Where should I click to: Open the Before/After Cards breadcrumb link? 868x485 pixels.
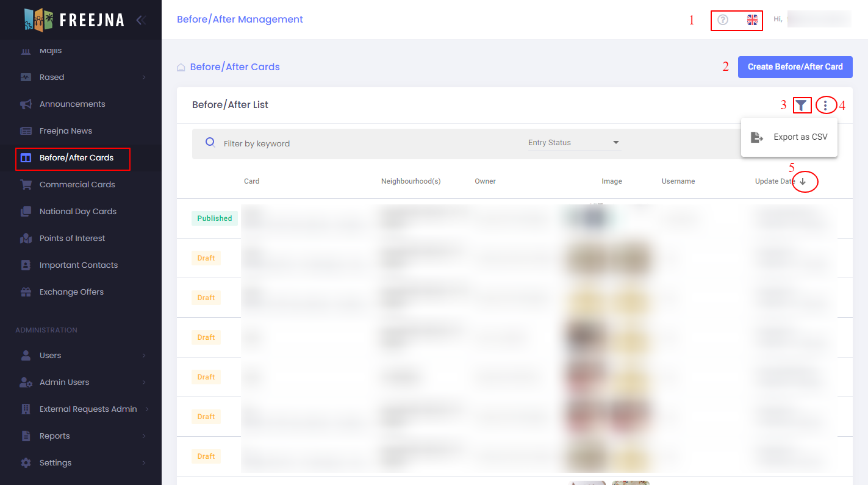(235, 67)
